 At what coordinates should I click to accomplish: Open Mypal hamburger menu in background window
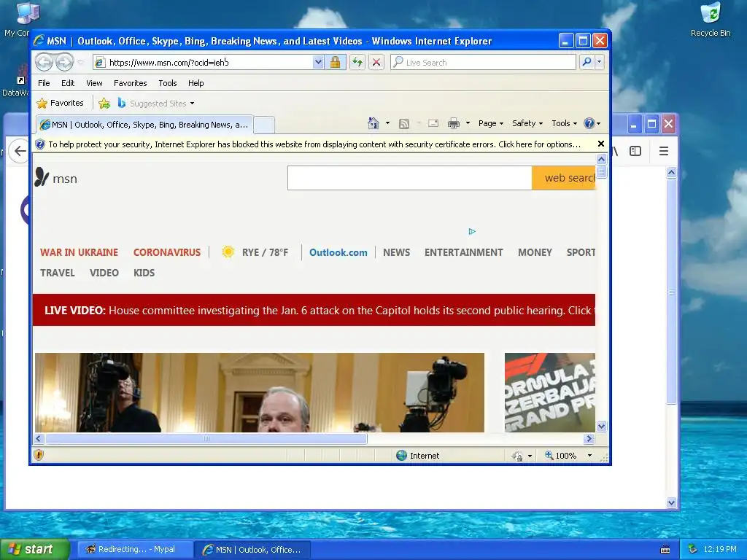[664, 151]
